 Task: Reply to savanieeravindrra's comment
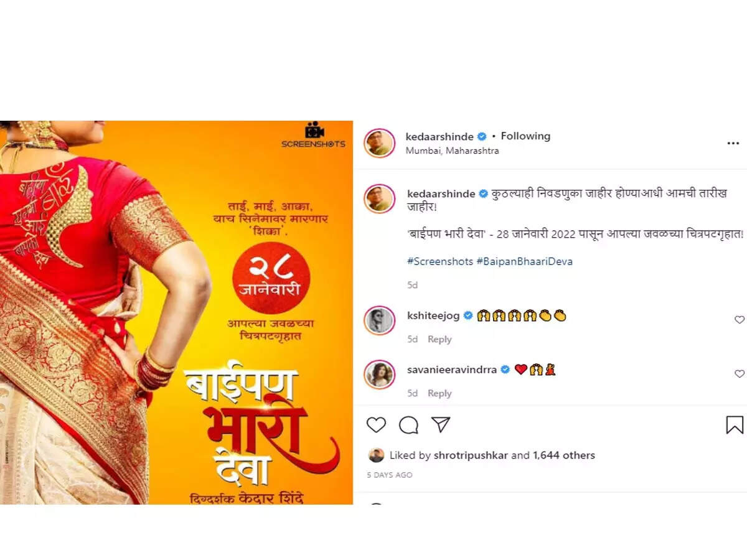(x=439, y=393)
